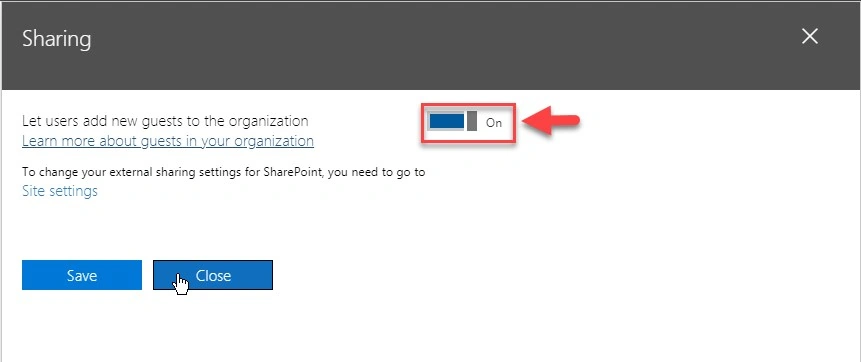The image size is (861, 362).
Task: Save the sharing settings
Action: 82,275
